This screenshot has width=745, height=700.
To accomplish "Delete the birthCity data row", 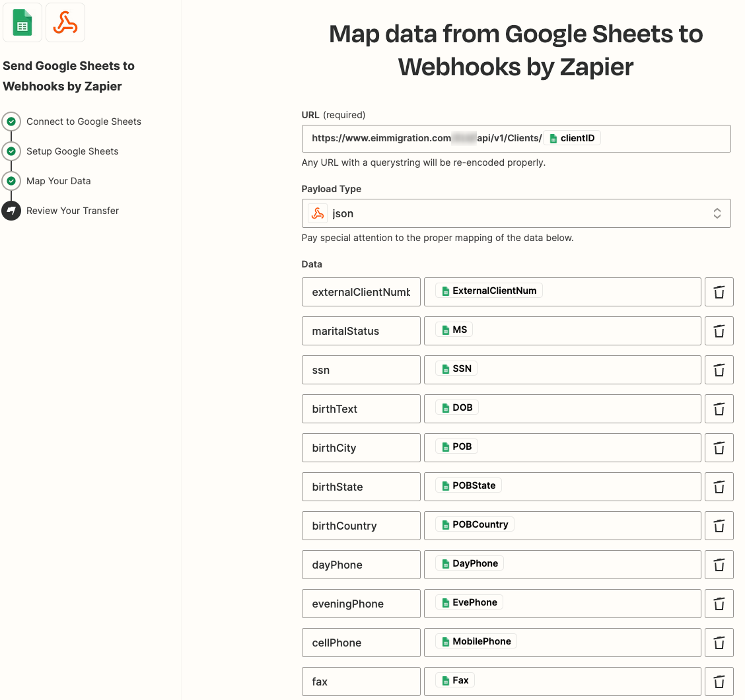I will click(719, 448).
